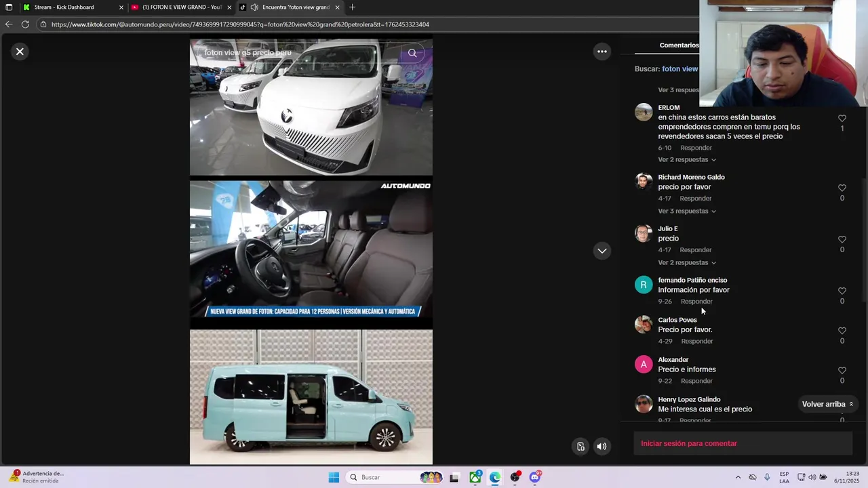The image size is (868, 488).
Task: Open OBS Studio from the taskbar
Action: click(515, 477)
